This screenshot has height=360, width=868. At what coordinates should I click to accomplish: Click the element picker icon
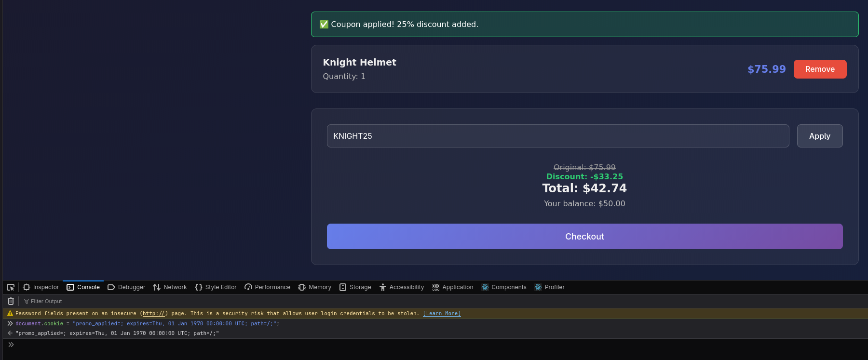[x=11, y=287]
